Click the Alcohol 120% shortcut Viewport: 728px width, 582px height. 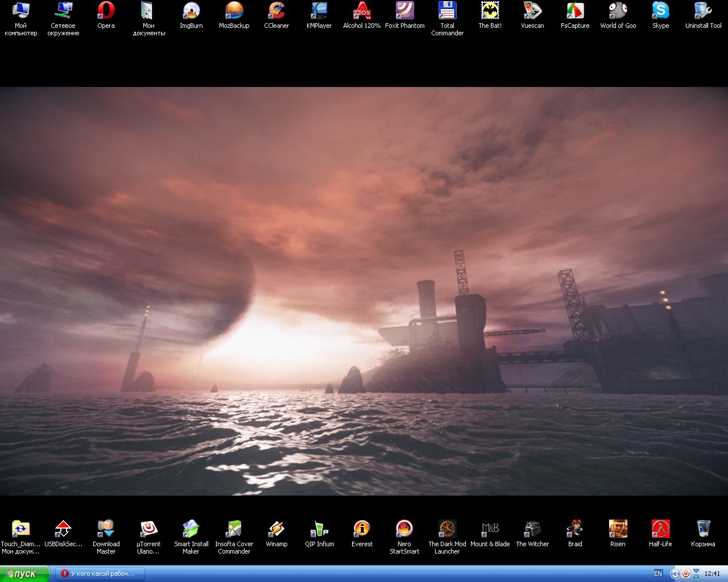362,11
